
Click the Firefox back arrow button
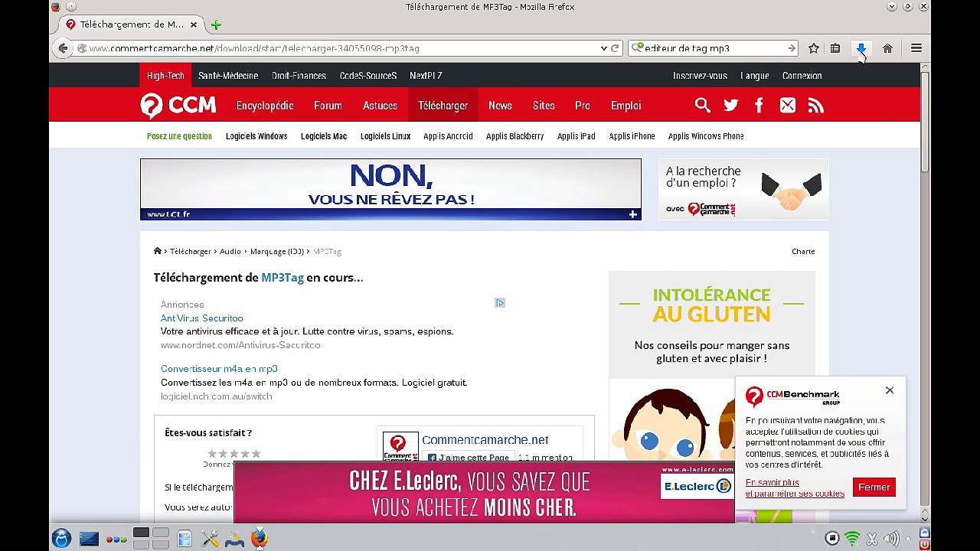click(63, 48)
